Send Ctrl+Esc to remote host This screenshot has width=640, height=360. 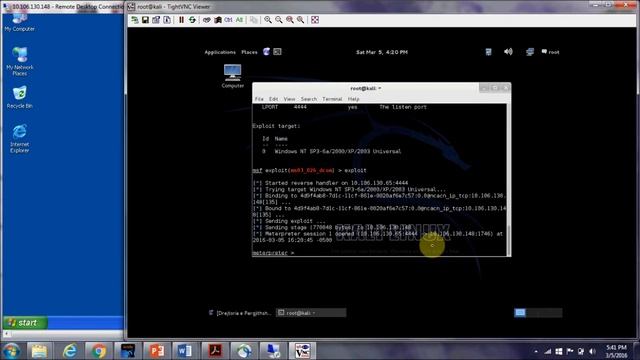(218, 20)
